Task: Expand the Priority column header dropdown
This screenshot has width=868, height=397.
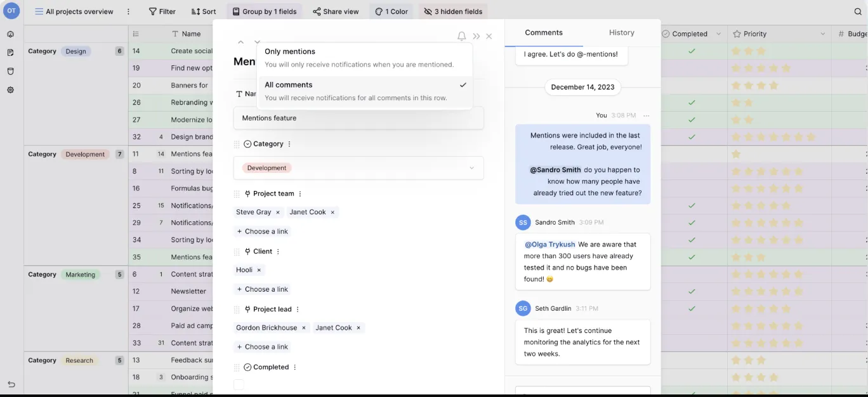Action: click(x=823, y=34)
